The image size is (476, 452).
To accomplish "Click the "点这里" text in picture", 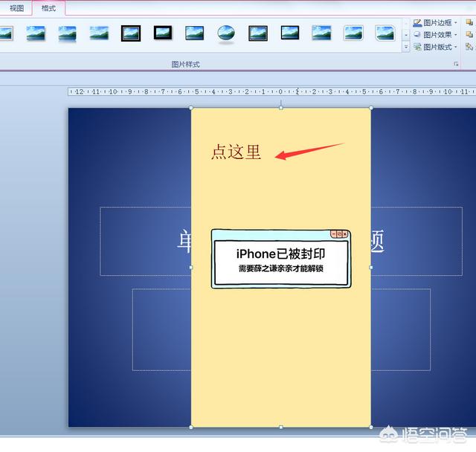I will [237, 152].
